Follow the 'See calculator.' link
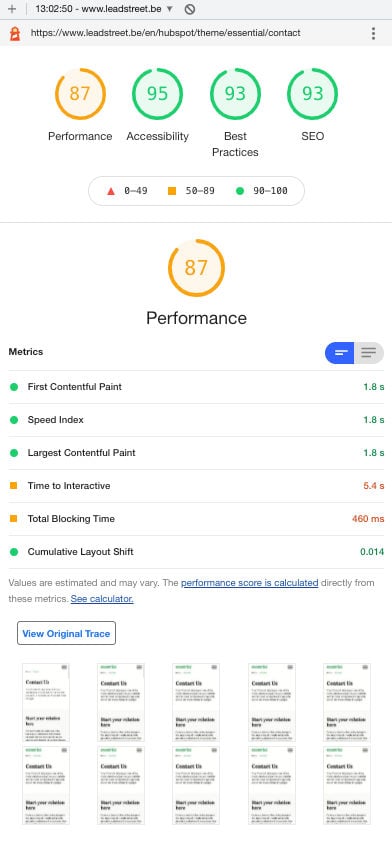This screenshot has height=843, width=392. click(102, 599)
